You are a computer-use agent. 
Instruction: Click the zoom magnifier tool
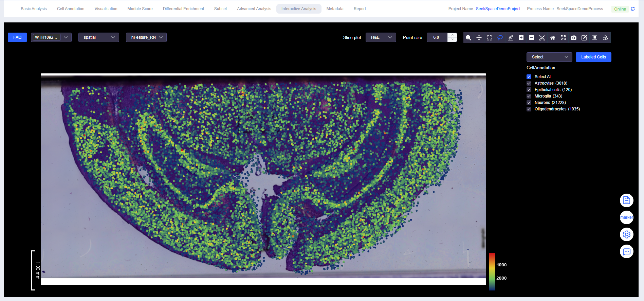(x=468, y=38)
